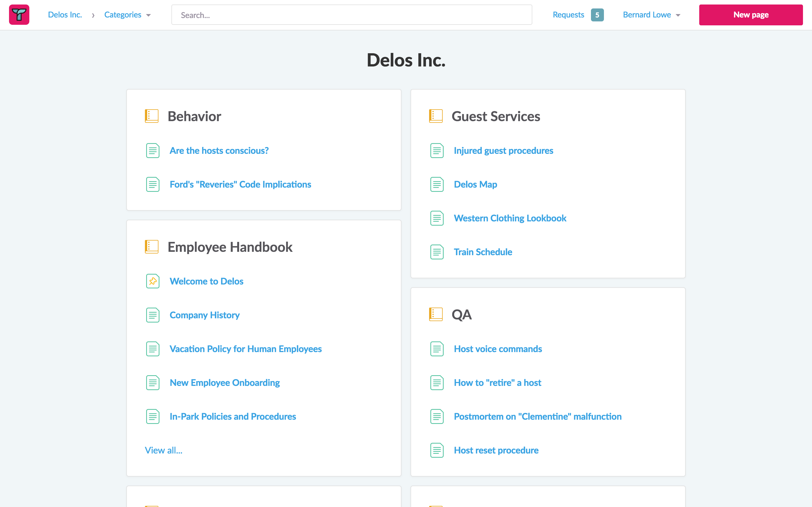Click pinned page icon beside Welcome to Delos
Screen dimensions: 812x507
[x=153, y=281]
